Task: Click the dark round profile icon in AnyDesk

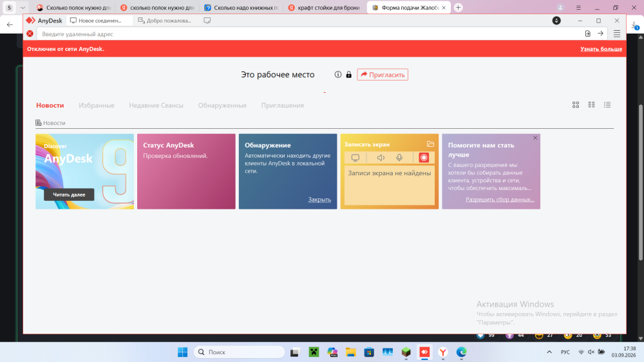Action: [x=556, y=21]
